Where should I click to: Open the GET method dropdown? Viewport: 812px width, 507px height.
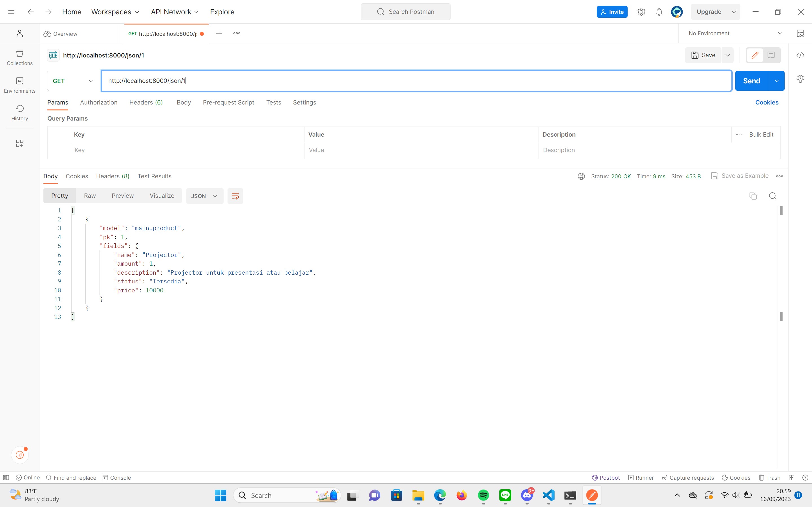point(74,81)
